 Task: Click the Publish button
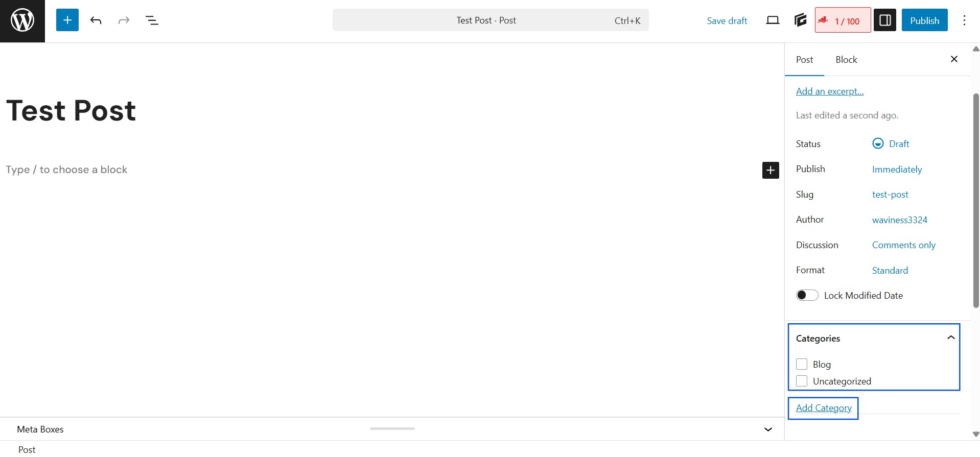(x=924, y=20)
